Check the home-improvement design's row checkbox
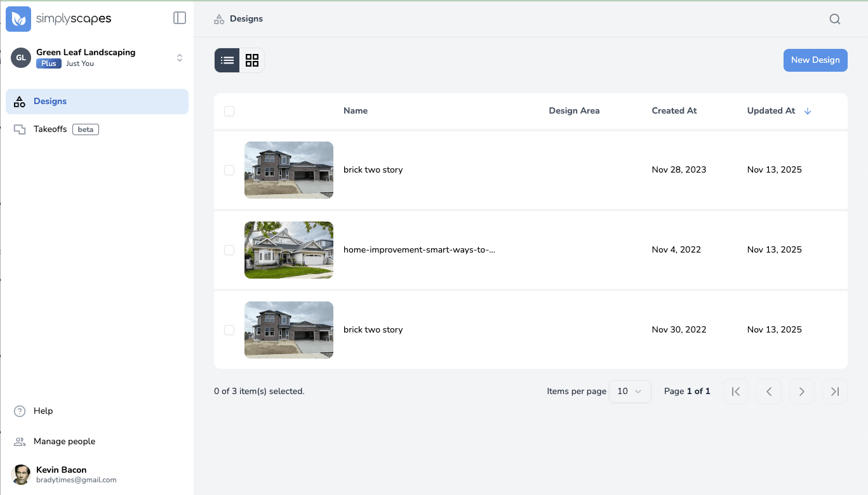The width and height of the screenshot is (868, 495). click(229, 250)
